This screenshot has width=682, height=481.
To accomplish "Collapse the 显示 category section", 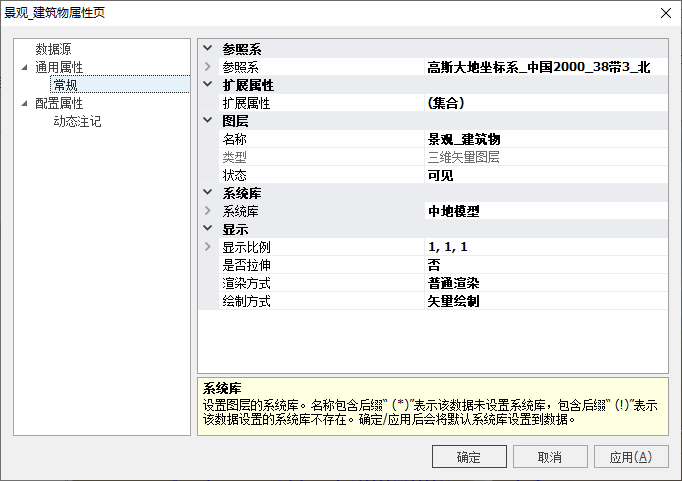I will tap(208, 229).
